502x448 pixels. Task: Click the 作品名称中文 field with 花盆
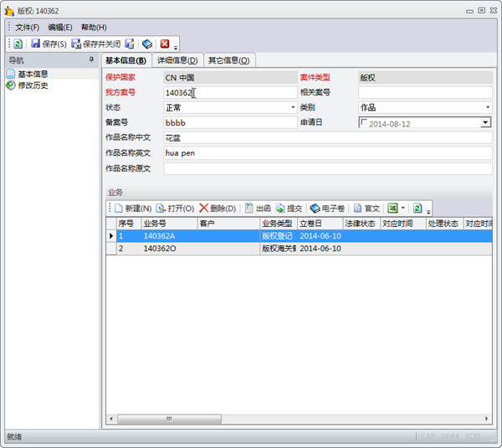pyautogui.click(x=328, y=138)
